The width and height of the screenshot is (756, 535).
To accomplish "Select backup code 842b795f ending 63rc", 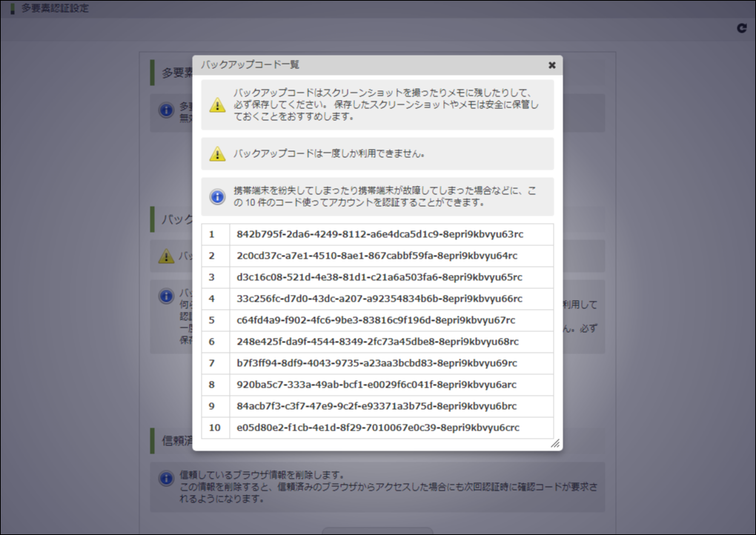I will pyautogui.click(x=380, y=234).
